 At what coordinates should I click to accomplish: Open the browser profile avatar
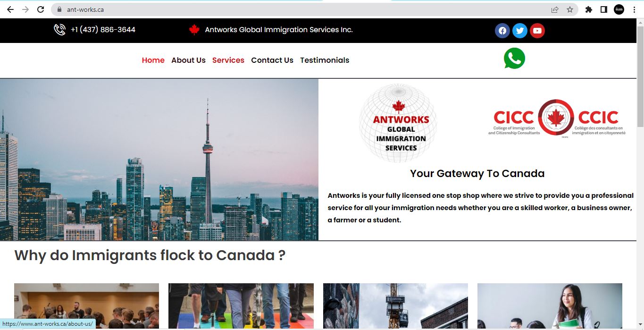(x=619, y=9)
